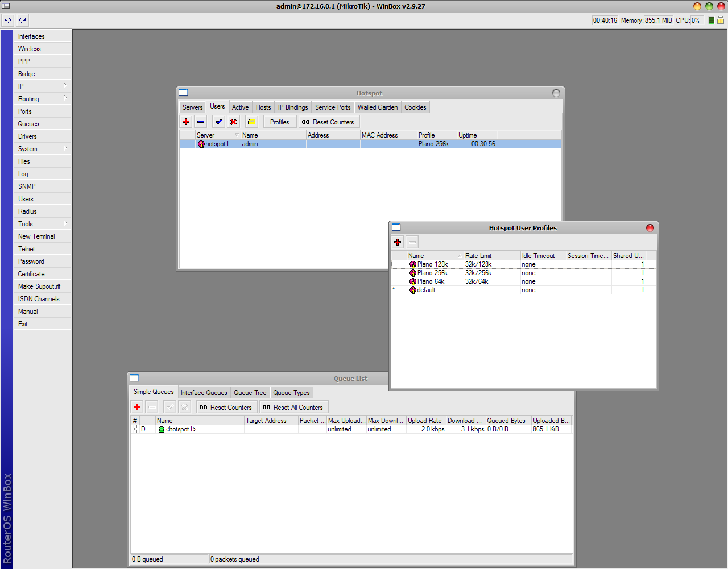Open Files from the sidebar menu
728x569 pixels.
click(42, 161)
